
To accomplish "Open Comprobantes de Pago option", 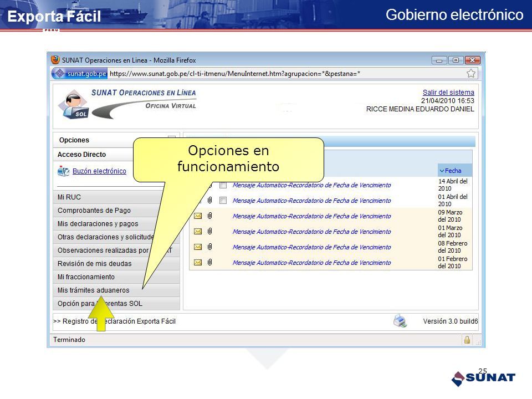I will (x=116, y=211).
